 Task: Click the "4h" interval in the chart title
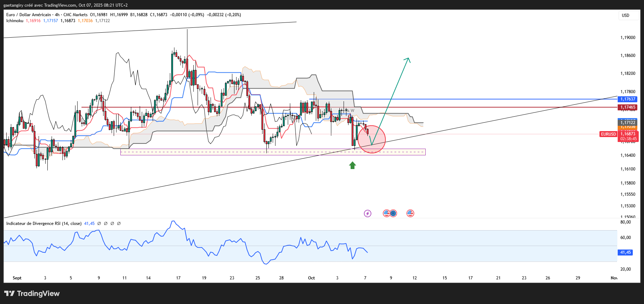pos(57,15)
